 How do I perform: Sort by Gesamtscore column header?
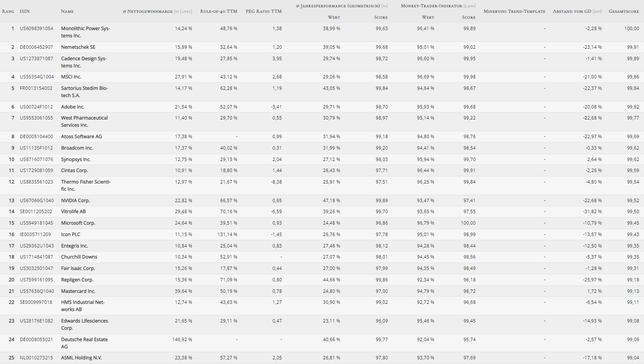[x=624, y=11]
